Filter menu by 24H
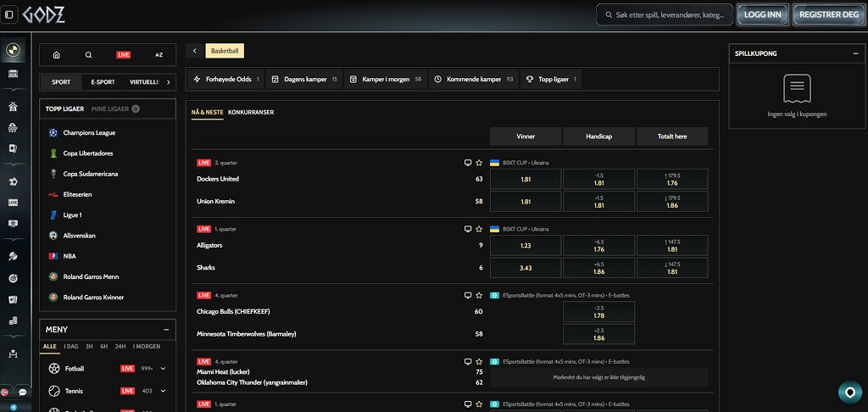Screen dimensions: 868x412 [x=120, y=347]
